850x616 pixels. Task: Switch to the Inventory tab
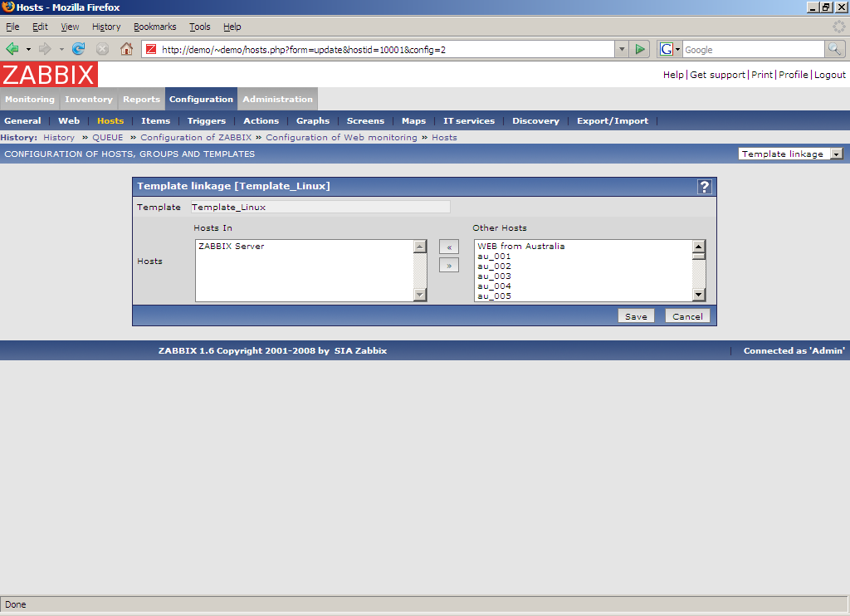point(89,100)
